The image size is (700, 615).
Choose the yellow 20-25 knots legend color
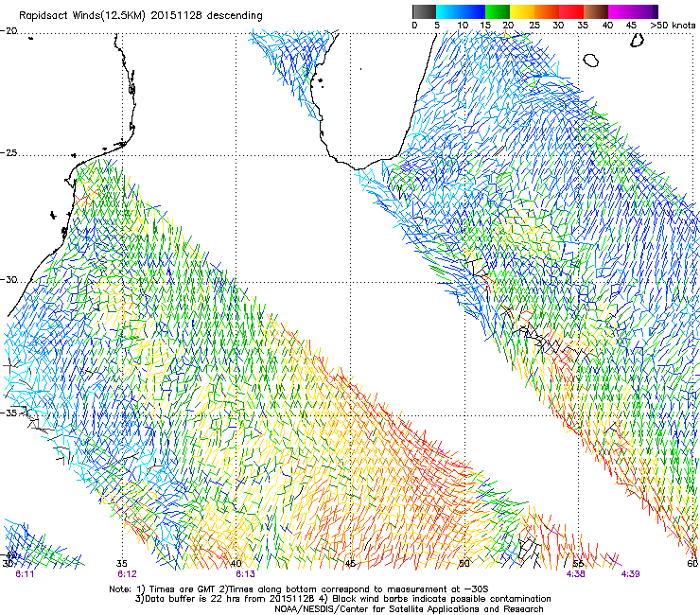click(x=522, y=11)
